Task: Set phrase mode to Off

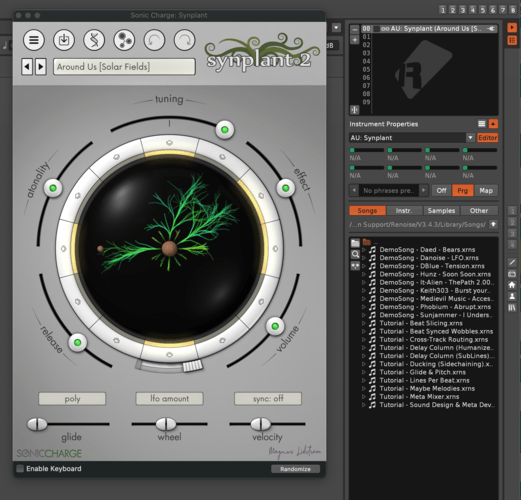Action: (441, 191)
